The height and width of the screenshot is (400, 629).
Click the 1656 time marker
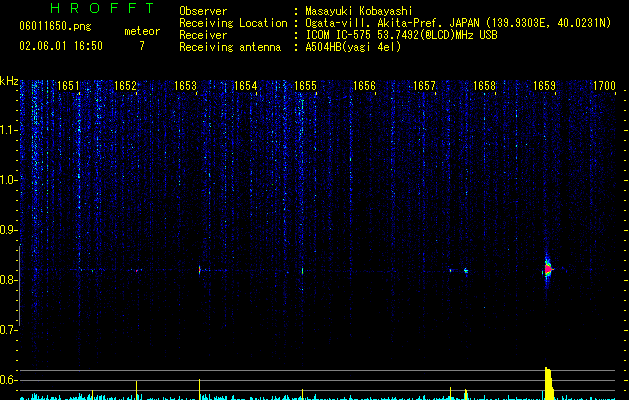coord(364,86)
